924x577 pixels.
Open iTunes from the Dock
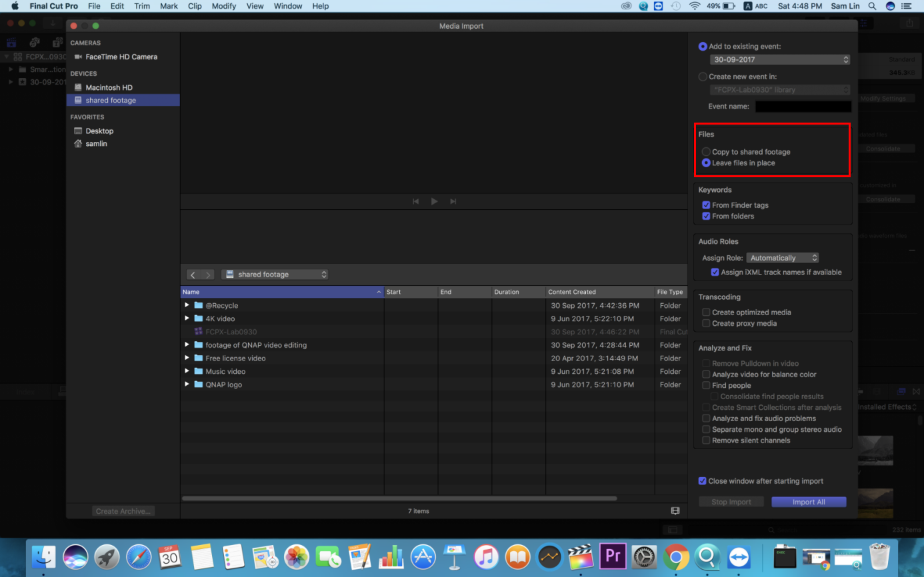487,556
